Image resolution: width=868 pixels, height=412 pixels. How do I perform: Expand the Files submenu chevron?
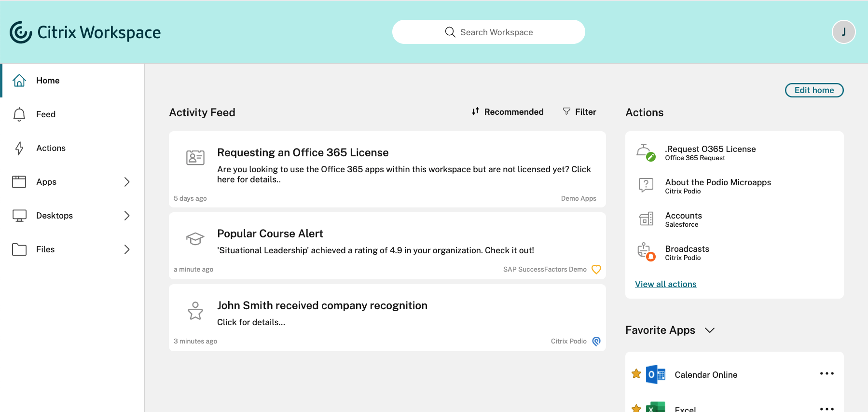click(x=127, y=249)
